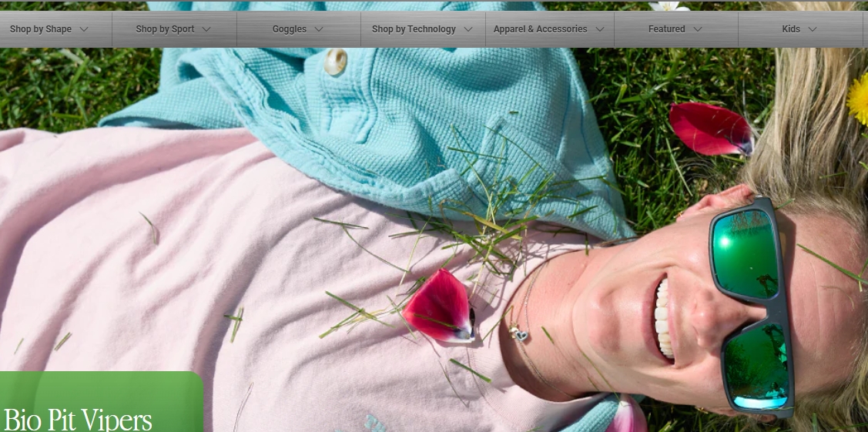Screen dimensions: 868x432
Task: Expand the chevron beside Apparel & Accessories
Action: (599, 29)
